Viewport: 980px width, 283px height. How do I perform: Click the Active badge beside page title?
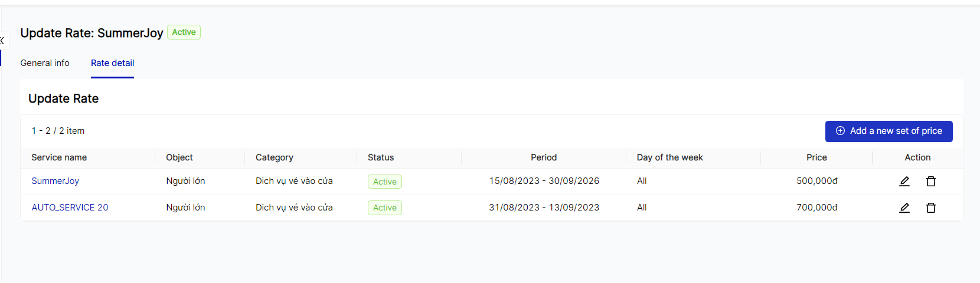[x=184, y=32]
